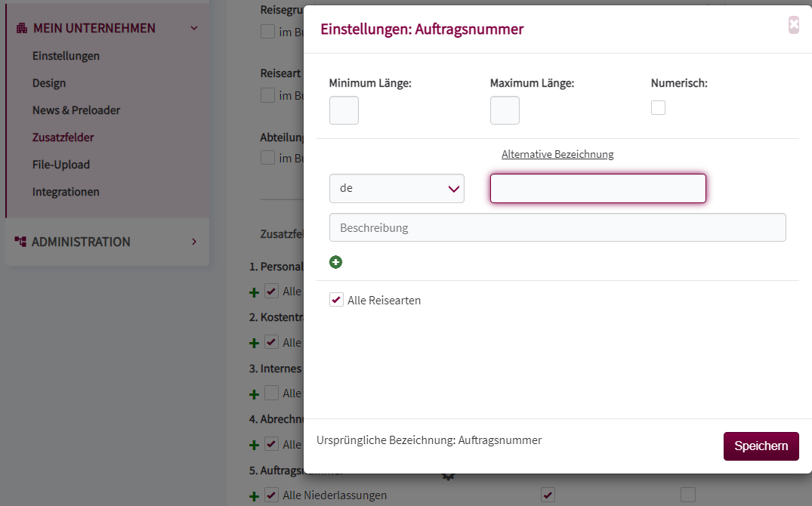Open Einstellungen in the sidebar

66,56
